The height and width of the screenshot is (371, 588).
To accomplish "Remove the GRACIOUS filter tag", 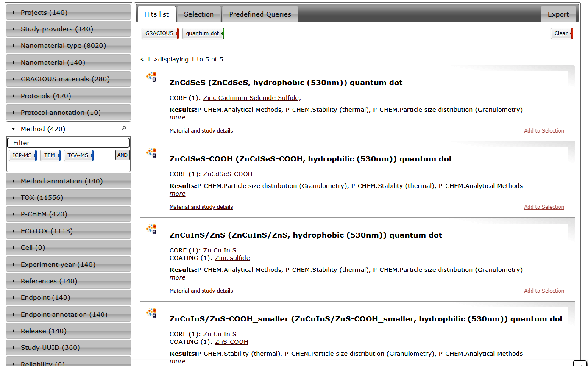I will [x=178, y=33].
